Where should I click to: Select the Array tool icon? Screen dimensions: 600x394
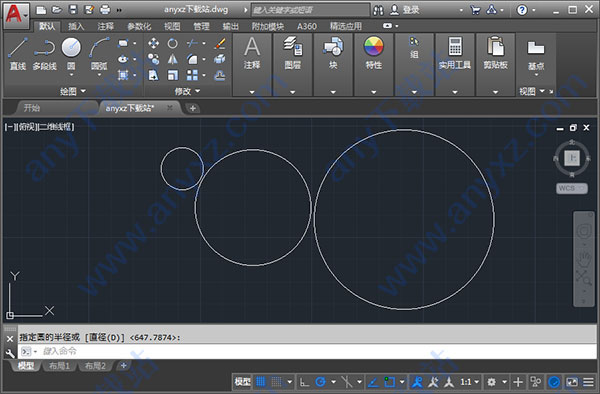tap(192, 75)
